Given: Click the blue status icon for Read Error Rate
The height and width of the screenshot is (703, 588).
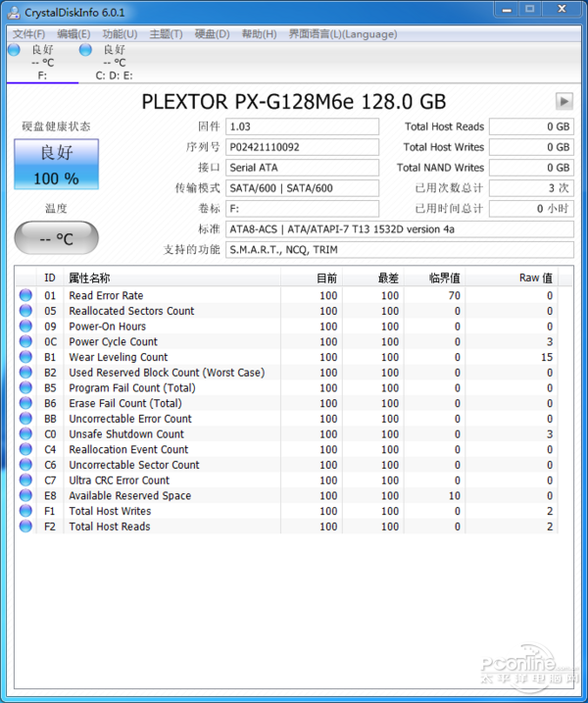Looking at the screenshot, I should click(25, 295).
